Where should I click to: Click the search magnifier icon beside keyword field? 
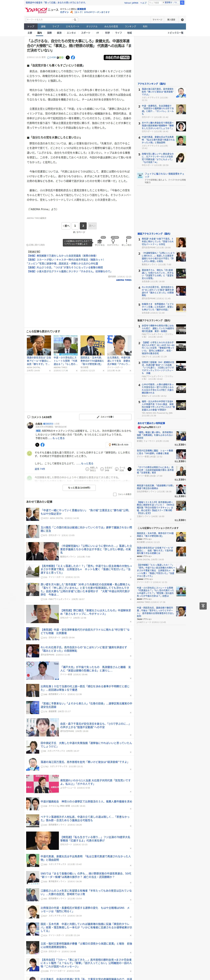click(75, 20)
